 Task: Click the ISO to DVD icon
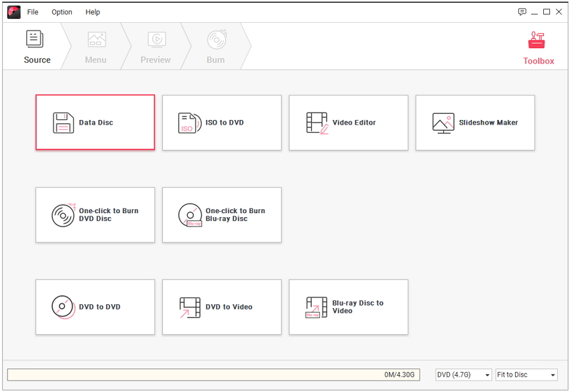click(x=189, y=123)
